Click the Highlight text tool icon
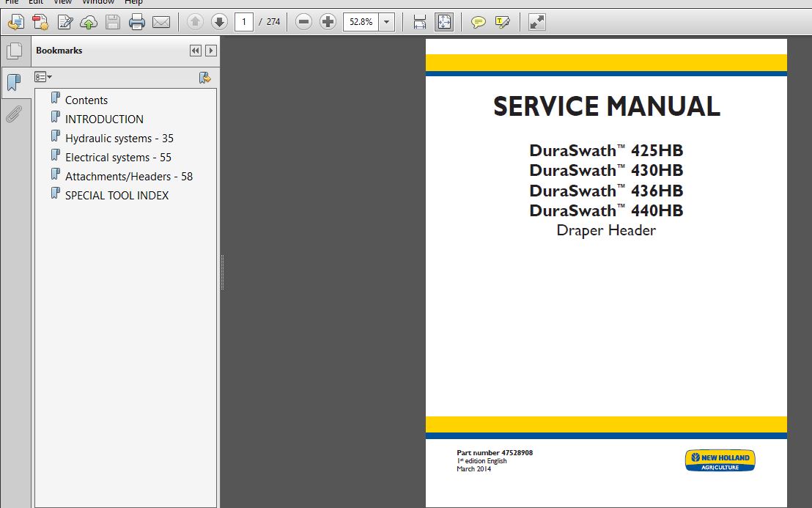 tap(502, 22)
